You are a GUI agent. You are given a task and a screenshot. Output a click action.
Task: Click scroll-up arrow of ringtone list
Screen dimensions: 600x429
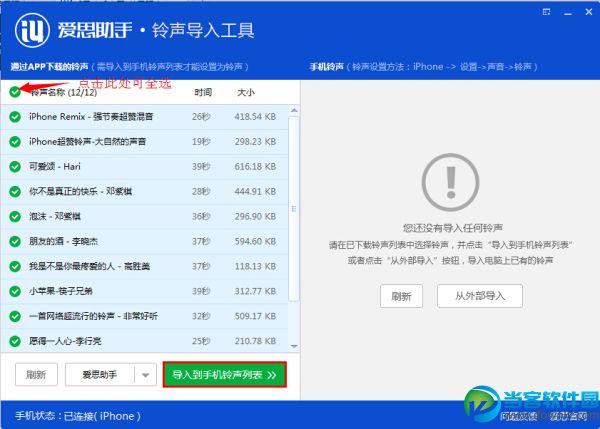point(294,111)
